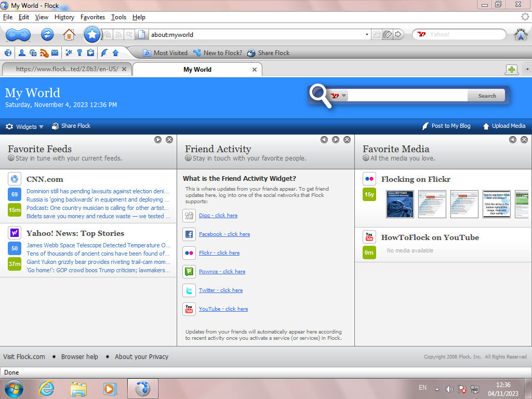Image resolution: width=532 pixels, height=399 pixels.
Task: Open a new tab with the green plus
Action: [512, 70]
